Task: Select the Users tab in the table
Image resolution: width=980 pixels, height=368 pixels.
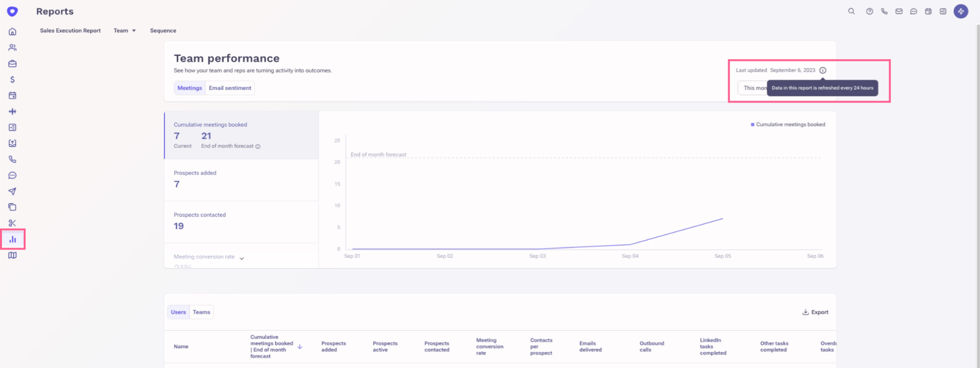Action: (x=178, y=312)
